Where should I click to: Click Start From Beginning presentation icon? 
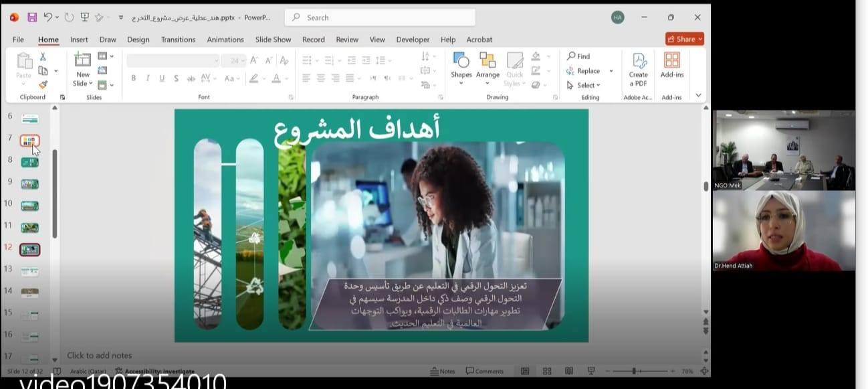tap(85, 17)
